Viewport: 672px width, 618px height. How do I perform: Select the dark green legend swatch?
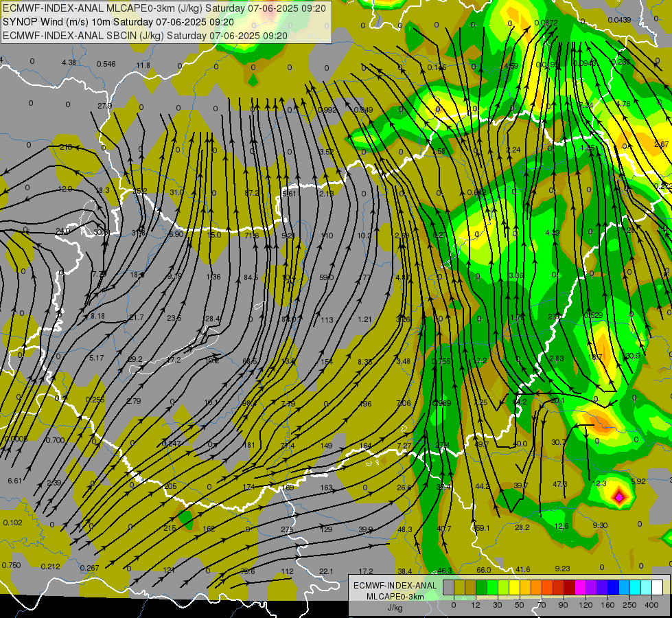click(481, 588)
